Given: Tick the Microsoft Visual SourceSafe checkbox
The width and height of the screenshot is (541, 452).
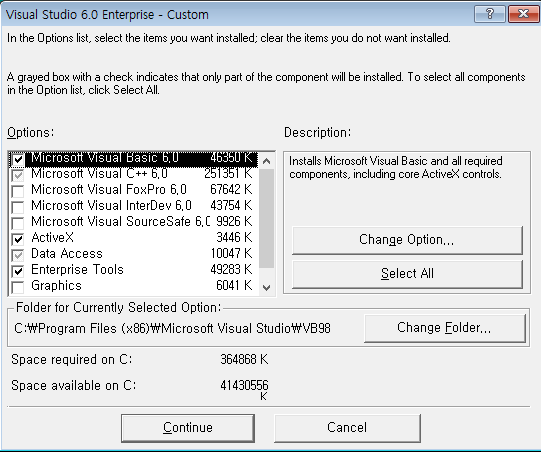Looking at the screenshot, I should click(18, 223).
